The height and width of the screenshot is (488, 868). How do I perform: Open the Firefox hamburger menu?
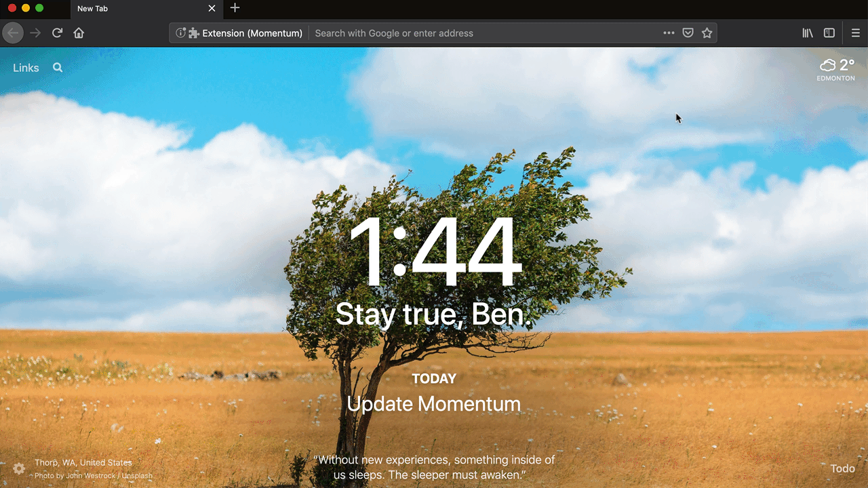[x=856, y=33]
